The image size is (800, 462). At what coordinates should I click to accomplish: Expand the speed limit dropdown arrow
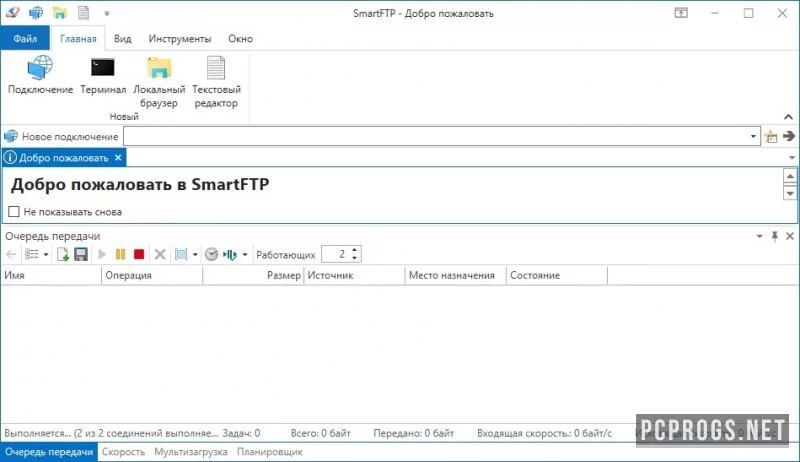(x=245, y=254)
